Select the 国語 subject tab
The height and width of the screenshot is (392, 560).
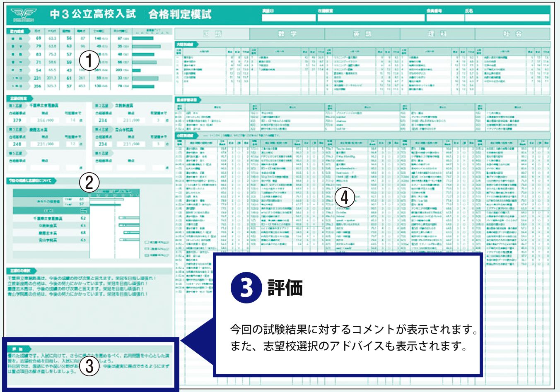[212, 34]
